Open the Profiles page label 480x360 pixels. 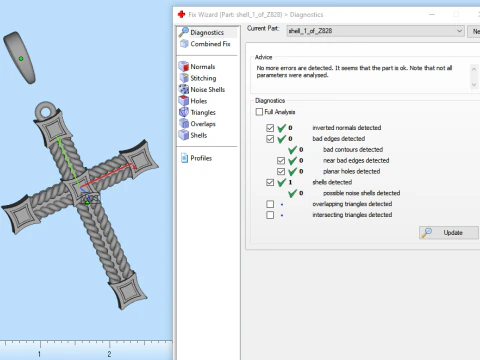pos(201,158)
